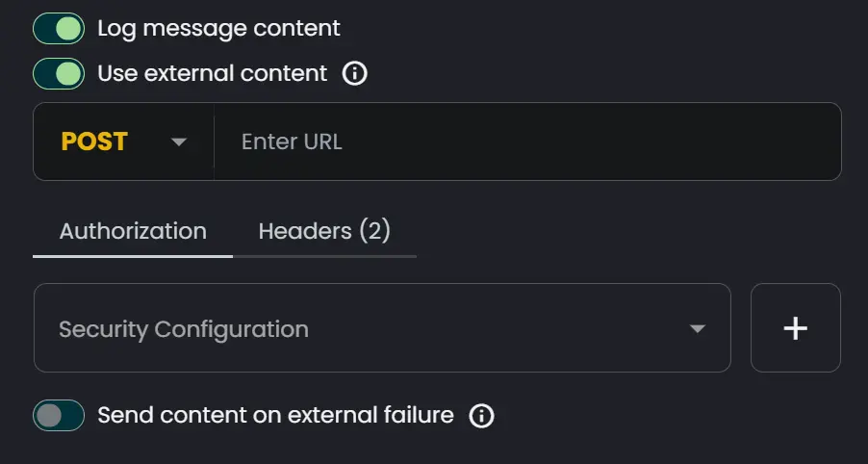Open info tooltip for Use external content
The height and width of the screenshot is (464, 868).
click(x=354, y=73)
